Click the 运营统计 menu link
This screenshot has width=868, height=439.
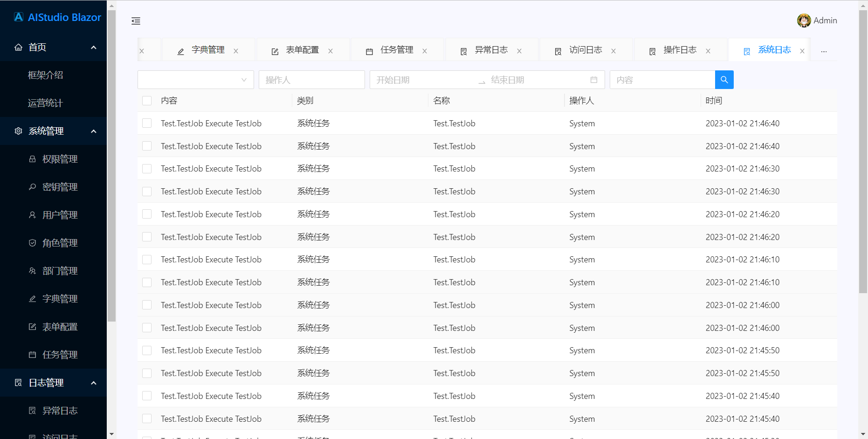[45, 103]
